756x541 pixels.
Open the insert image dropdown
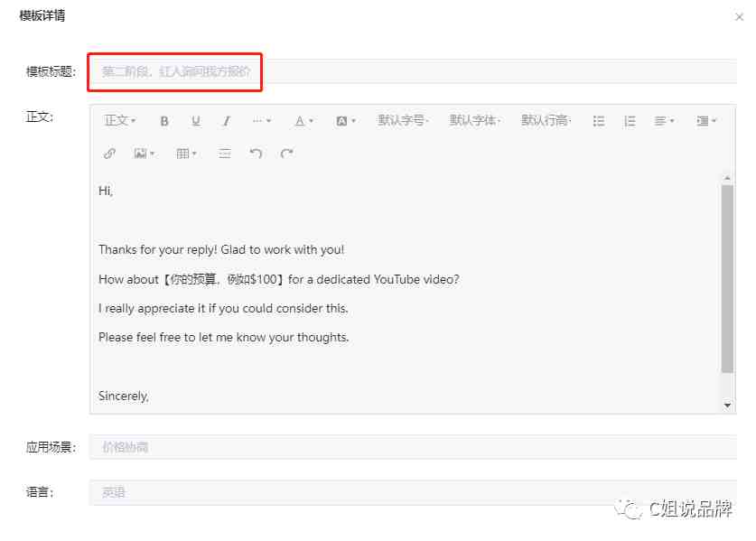click(x=145, y=154)
